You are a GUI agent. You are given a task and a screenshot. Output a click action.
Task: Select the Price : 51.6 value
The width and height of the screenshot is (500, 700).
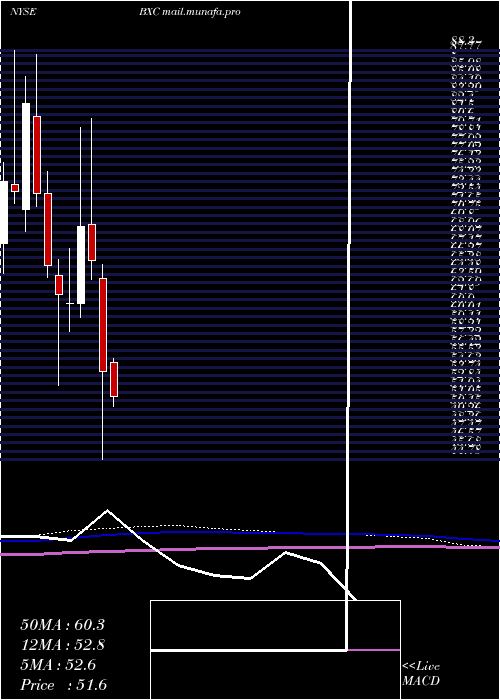64,685
